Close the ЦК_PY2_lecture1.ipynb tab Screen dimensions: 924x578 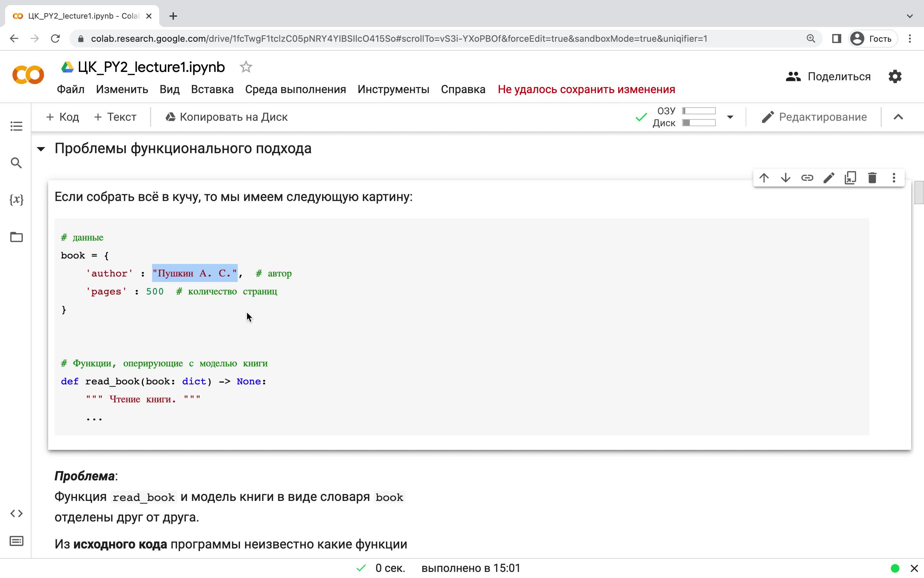pyautogui.click(x=149, y=16)
